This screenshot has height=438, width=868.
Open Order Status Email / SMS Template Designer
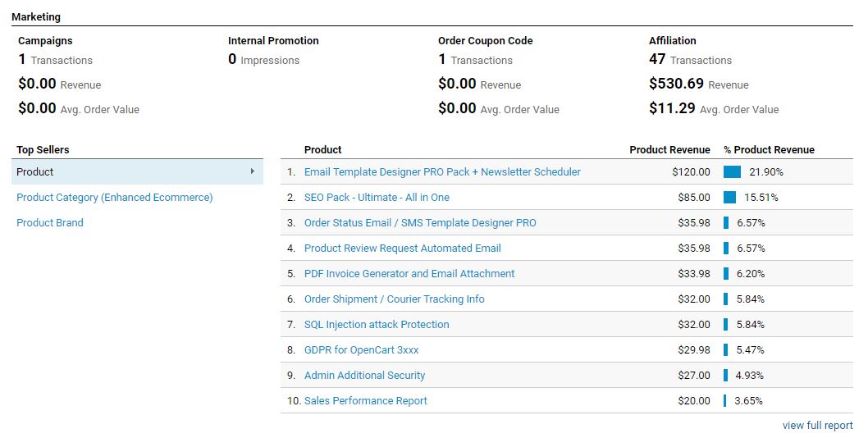(420, 222)
